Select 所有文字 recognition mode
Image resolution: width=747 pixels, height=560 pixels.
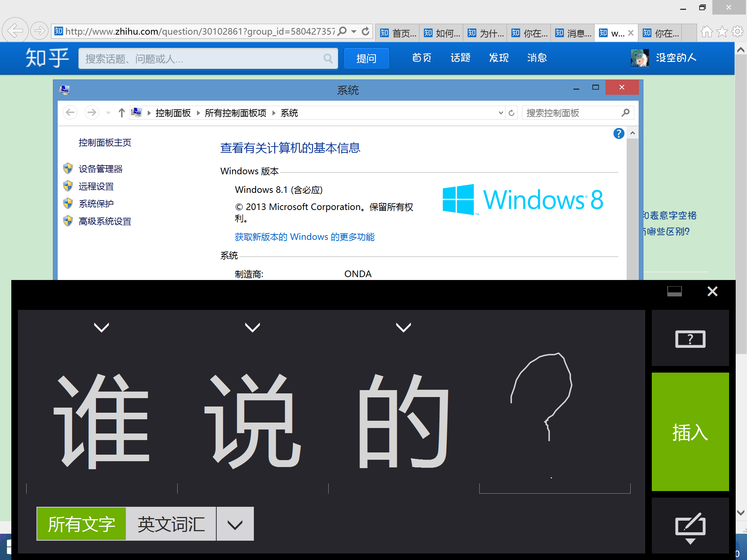tap(81, 524)
